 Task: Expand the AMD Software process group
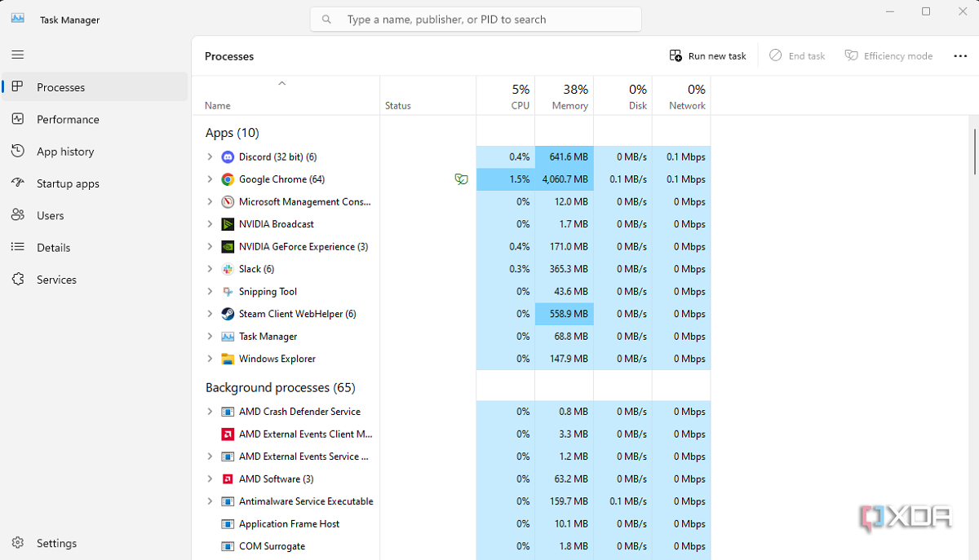pos(210,478)
